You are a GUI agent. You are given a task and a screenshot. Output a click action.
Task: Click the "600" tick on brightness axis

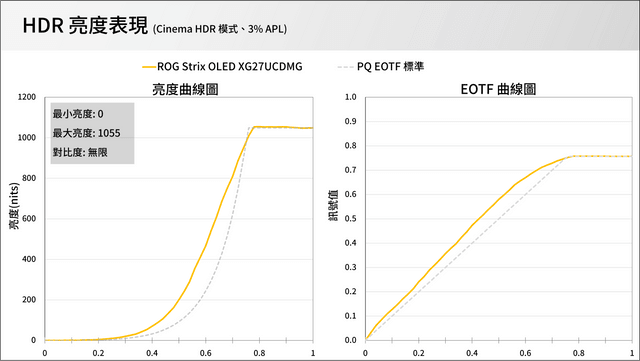(29, 218)
